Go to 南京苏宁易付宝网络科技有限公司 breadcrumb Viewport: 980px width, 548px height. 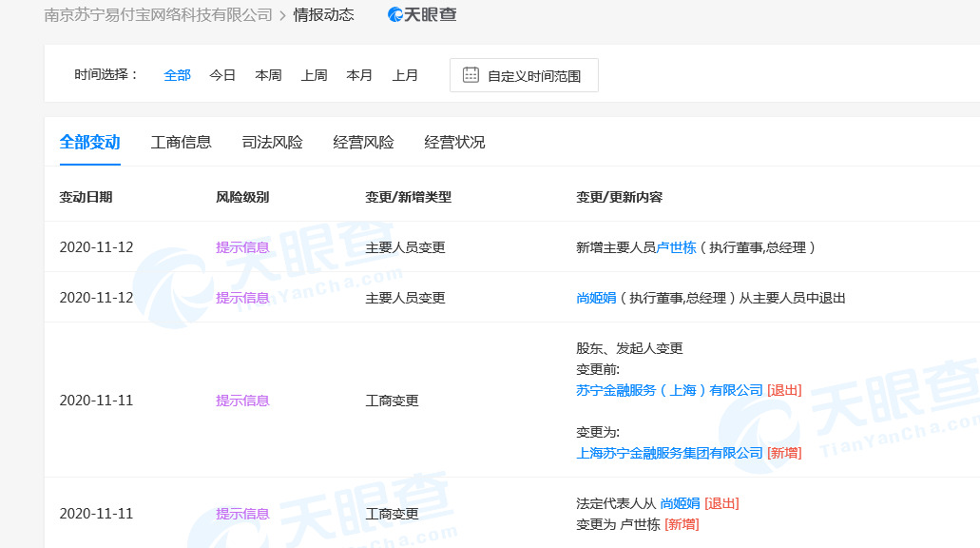pyautogui.click(x=158, y=15)
